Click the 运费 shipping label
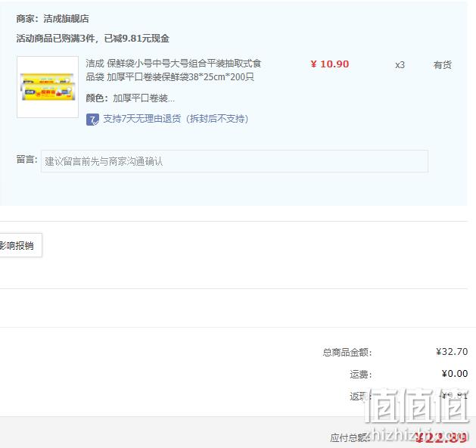The height and width of the screenshot is (448, 476). (x=361, y=375)
